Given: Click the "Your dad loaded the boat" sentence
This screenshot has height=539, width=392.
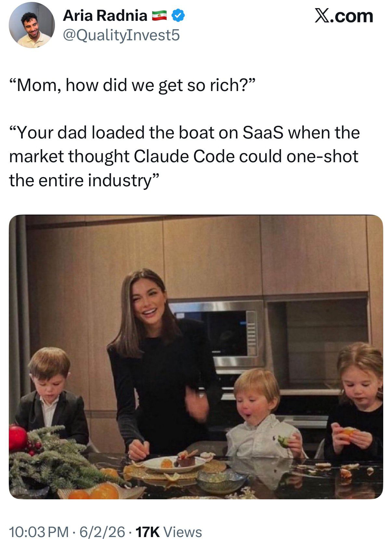Looking at the screenshot, I should tap(184, 156).
